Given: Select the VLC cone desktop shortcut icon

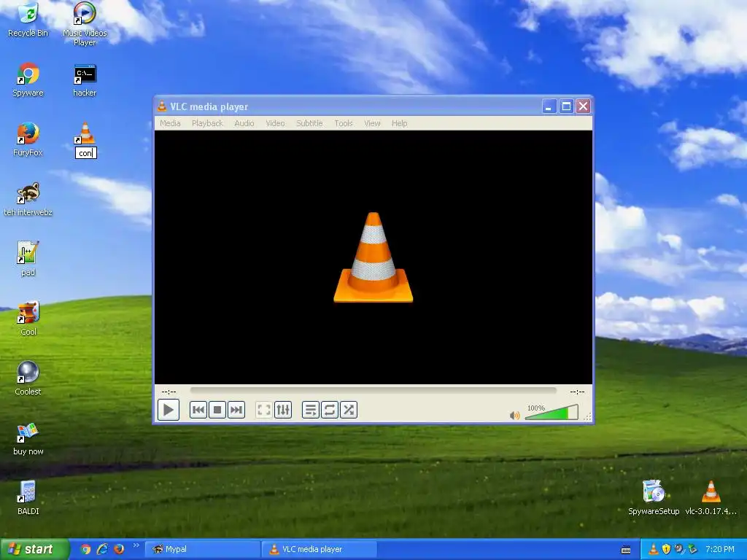Looking at the screenshot, I should [85, 133].
